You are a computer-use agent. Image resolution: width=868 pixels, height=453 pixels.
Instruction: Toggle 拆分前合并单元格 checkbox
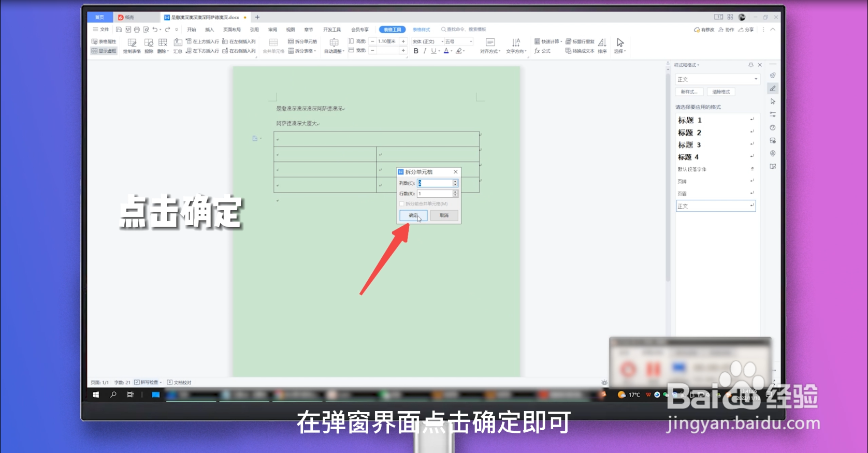402,204
